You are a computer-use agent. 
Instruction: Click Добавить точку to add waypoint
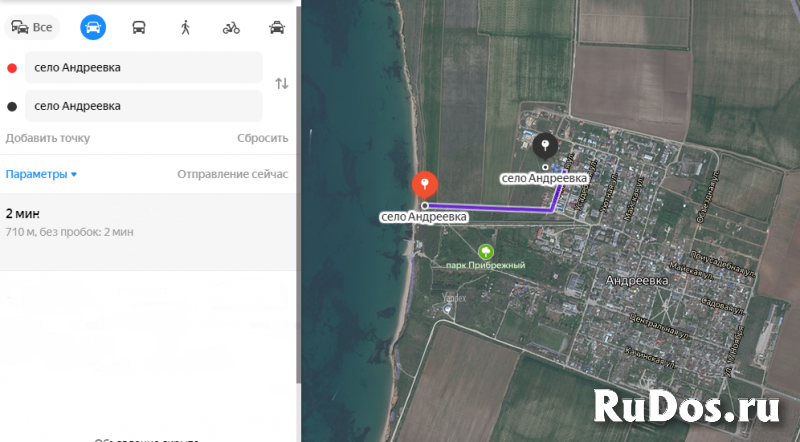click(x=48, y=138)
